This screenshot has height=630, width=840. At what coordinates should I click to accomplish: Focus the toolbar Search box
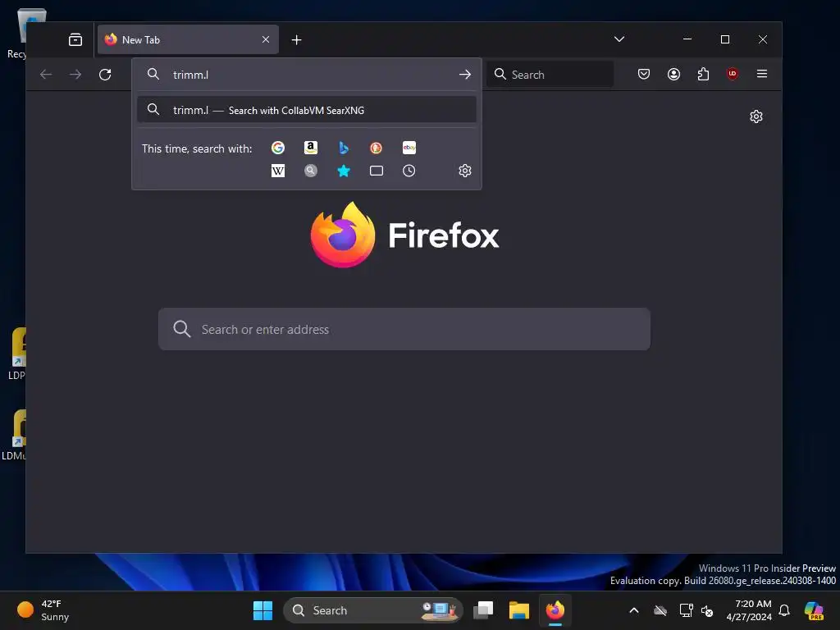pyautogui.click(x=550, y=75)
